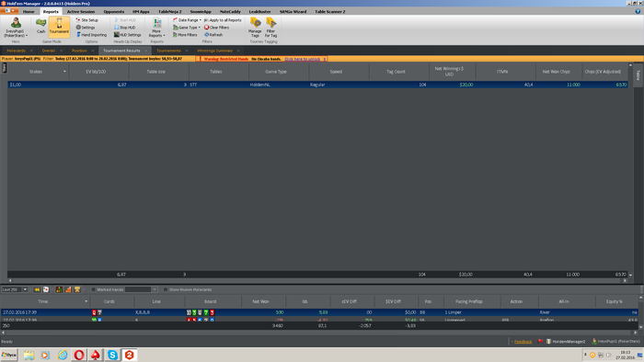Viewport: 644px width, 362px height.
Task: Open the HM Apps ribbon tab
Action: (x=141, y=11)
